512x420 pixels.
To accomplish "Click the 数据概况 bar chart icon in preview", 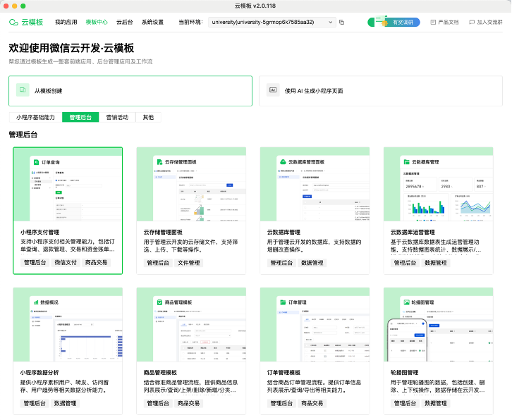I will pyautogui.click(x=36, y=302).
